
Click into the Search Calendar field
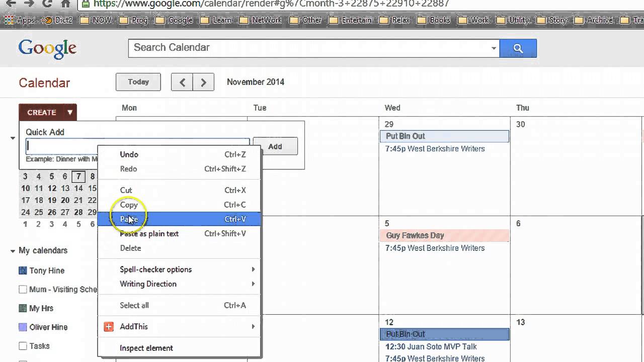pos(309,48)
